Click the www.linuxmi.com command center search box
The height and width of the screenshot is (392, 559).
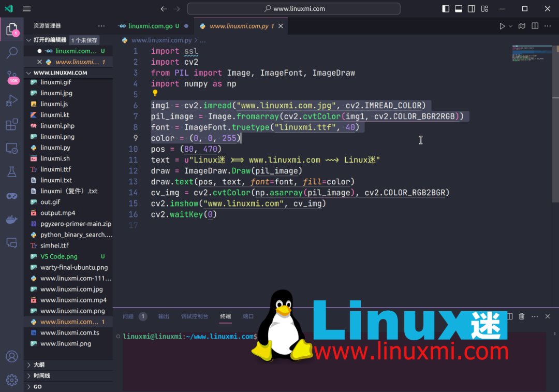(294, 9)
